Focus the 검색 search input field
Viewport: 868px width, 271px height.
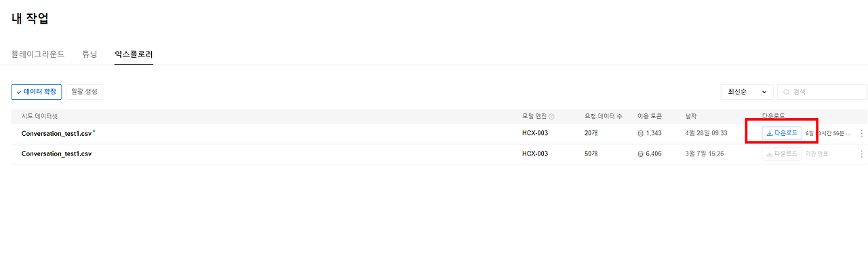(x=823, y=92)
